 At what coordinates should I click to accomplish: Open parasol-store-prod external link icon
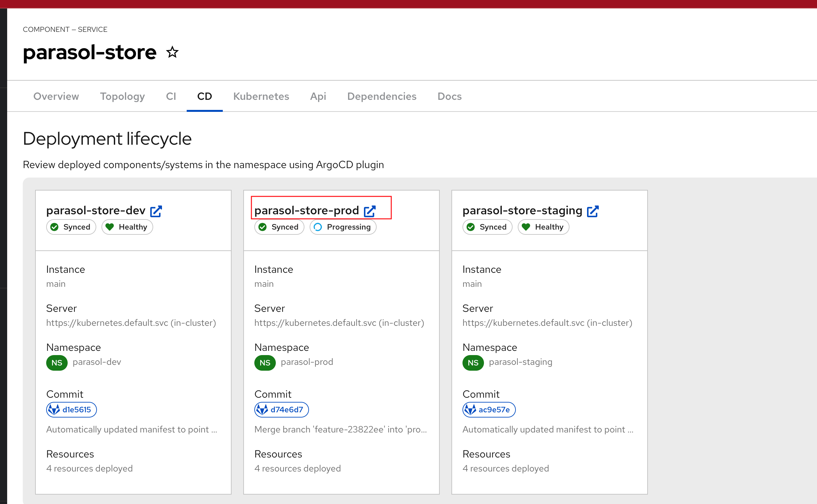click(370, 211)
